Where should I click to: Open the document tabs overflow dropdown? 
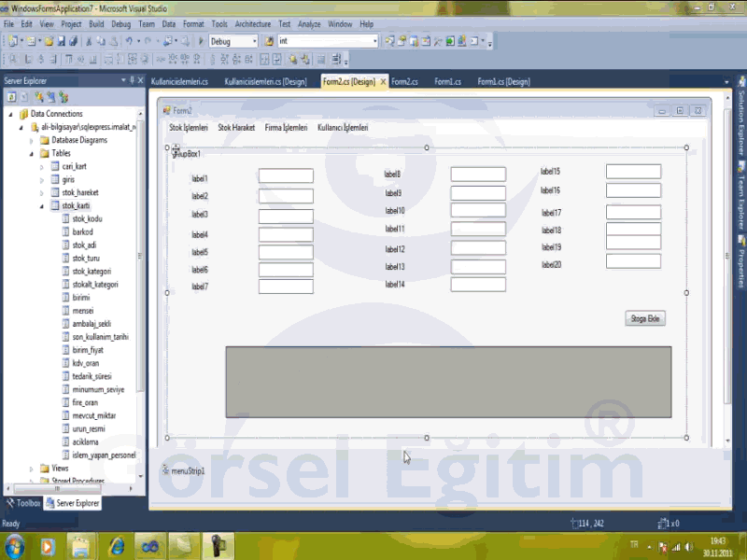coord(726,82)
